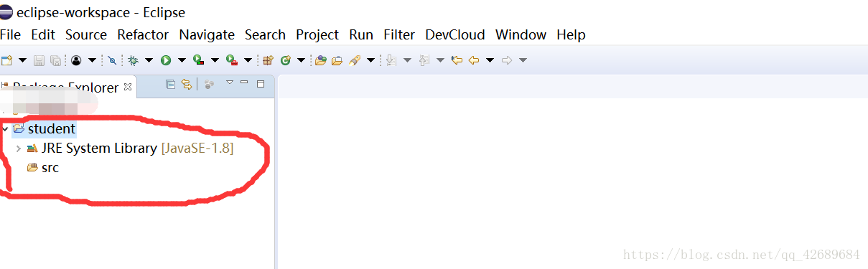
Task: Click the user profile circle icon
Action: (76, 60)
